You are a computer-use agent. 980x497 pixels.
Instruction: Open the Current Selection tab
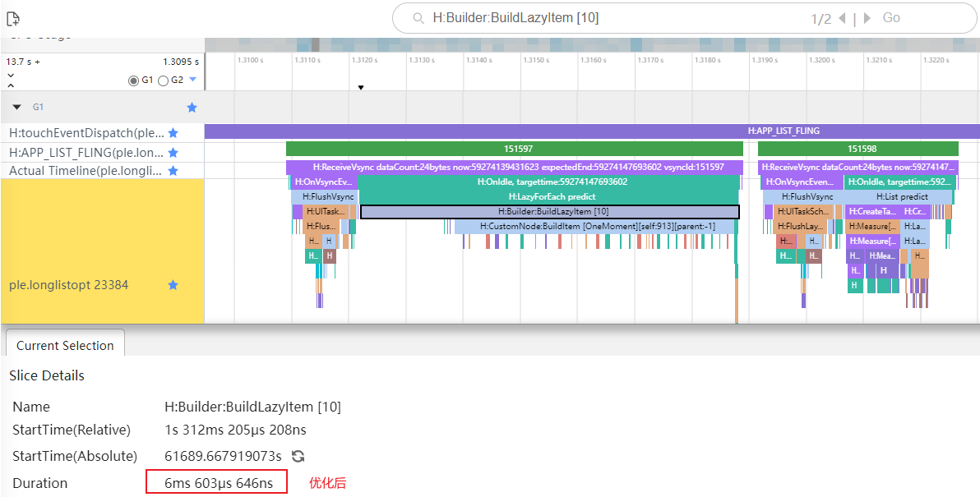(65, 345)
